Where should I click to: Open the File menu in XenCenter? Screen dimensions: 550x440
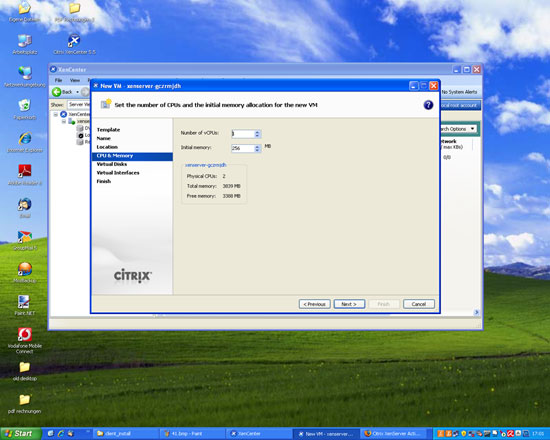58,80
